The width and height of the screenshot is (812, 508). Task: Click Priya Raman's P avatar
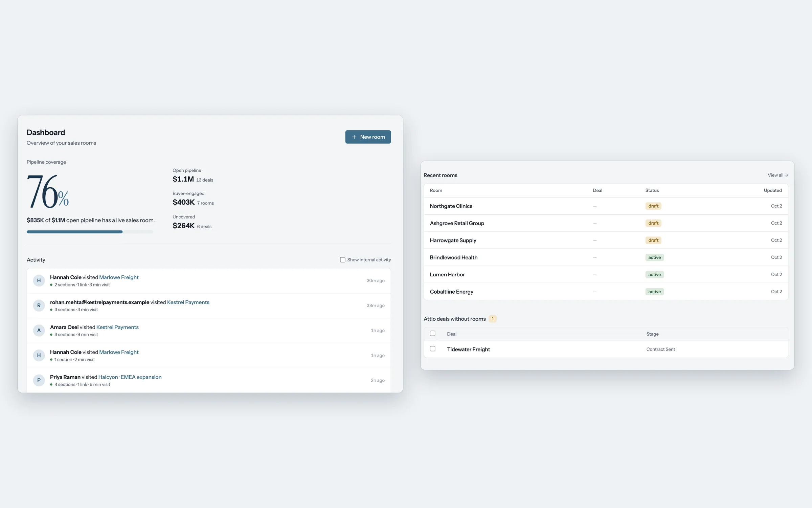click(39, 380)
